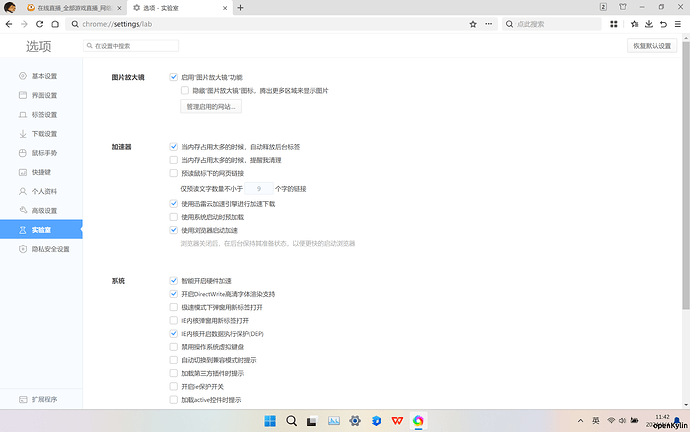The image size is (690, 432).
Task: Open the downloads toolbar icon
Action: pyautogui.click(x=649, y=24)
